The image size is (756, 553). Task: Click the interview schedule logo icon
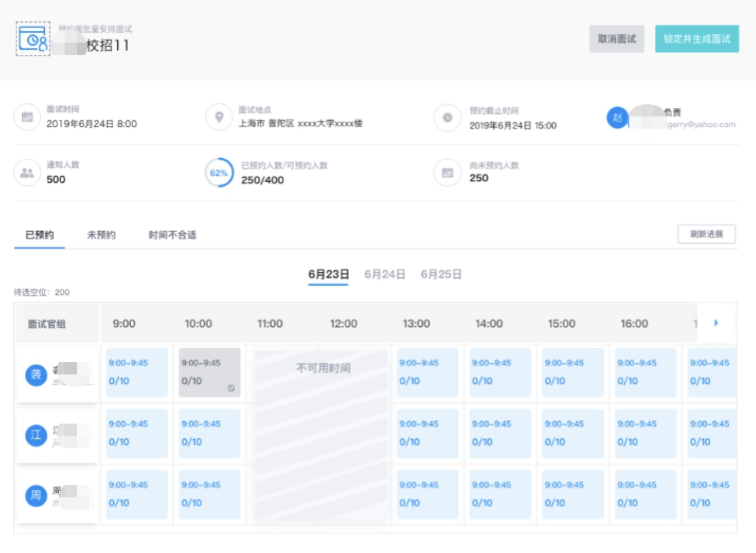(33, 39)
